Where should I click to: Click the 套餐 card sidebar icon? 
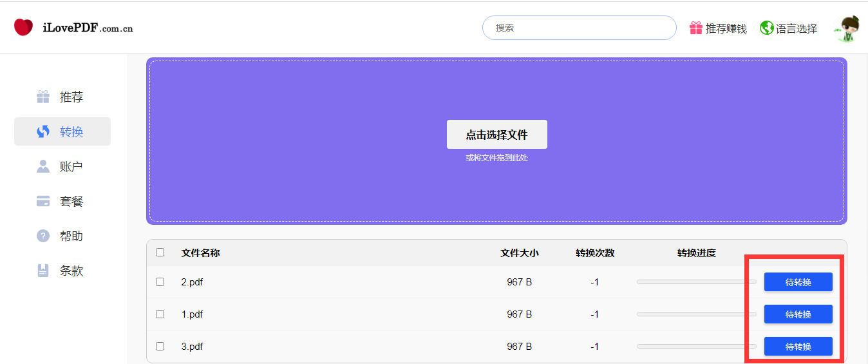coord(43,202)
